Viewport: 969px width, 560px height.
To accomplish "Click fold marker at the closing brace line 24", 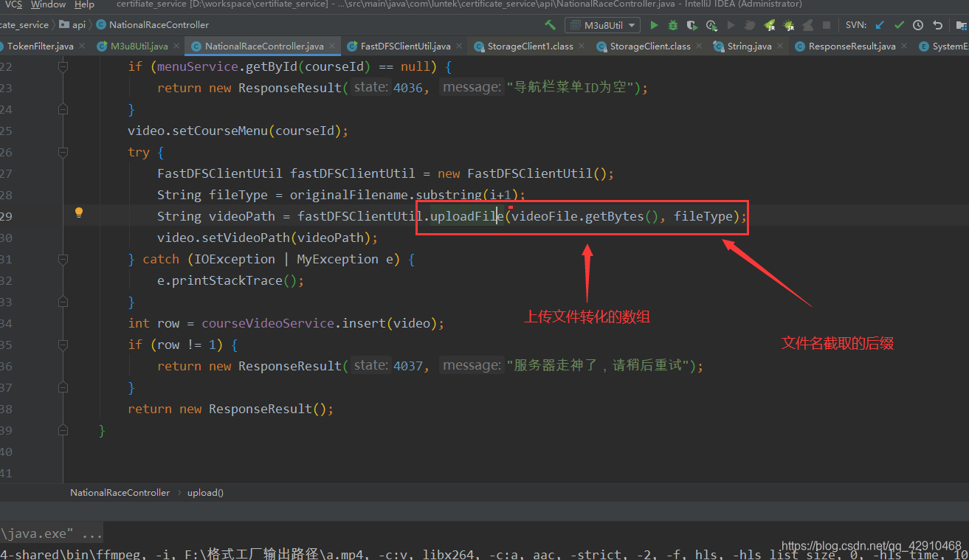I will click(63, 109).
